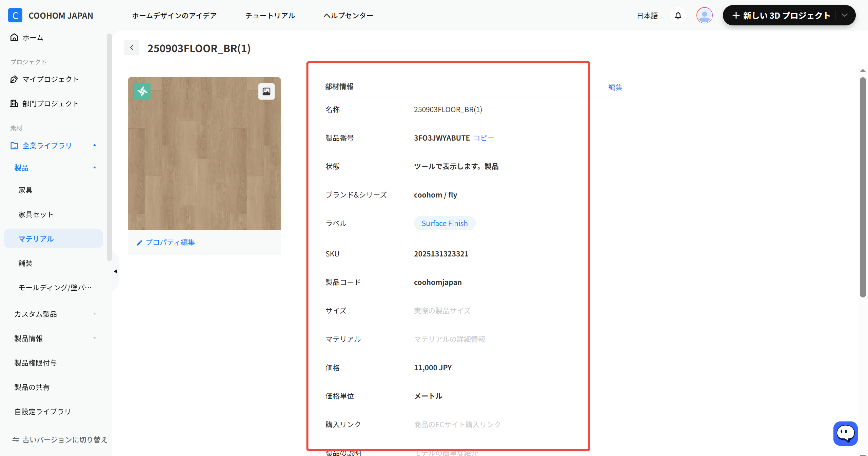Click the department projects building icon
868x456 pixels.
click(14, 104)
